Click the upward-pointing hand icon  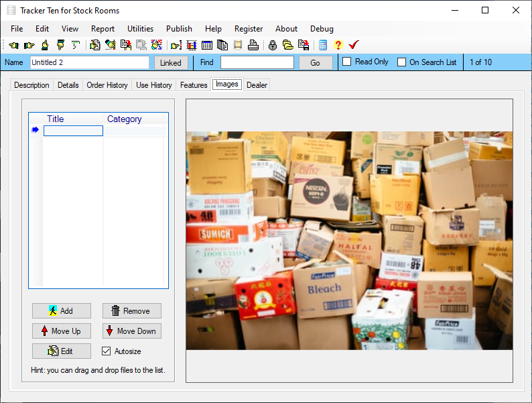coord(45,45)
